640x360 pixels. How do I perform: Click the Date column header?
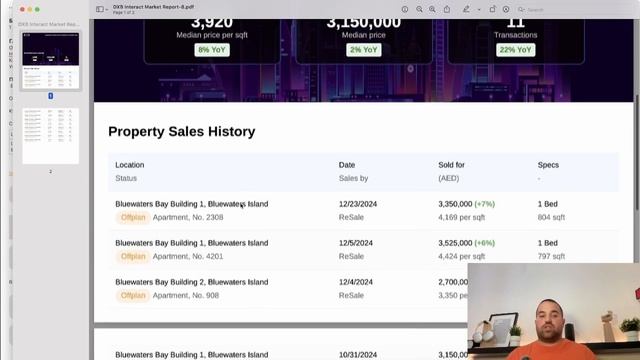click(x=347, y=165)
